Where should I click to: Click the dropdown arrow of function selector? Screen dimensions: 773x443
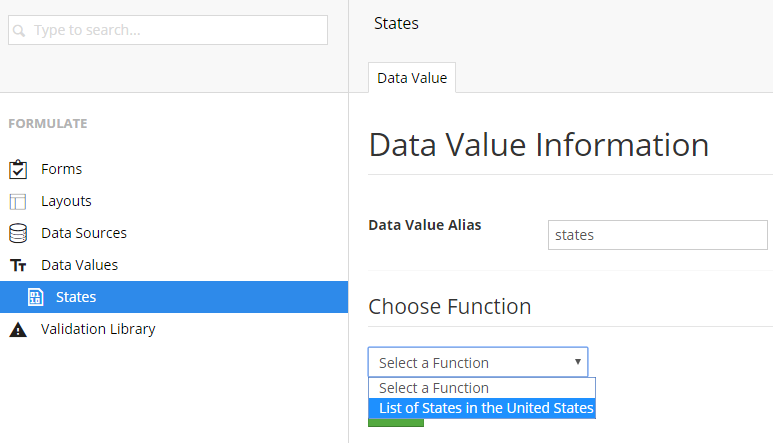coord(577,362)
